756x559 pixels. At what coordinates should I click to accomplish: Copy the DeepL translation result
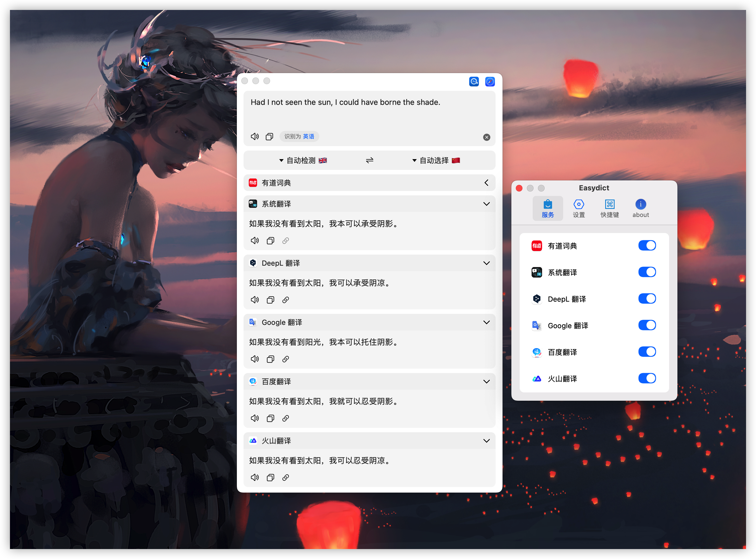tap(270, 300)
